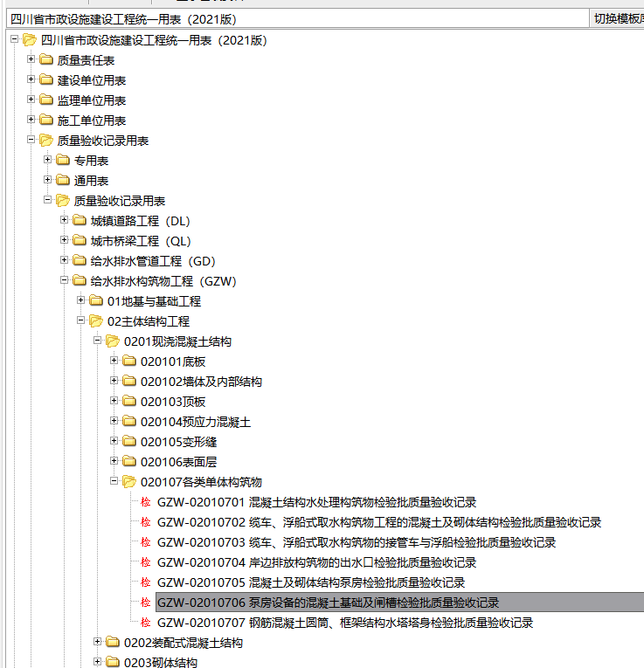Click the 切换模板库 button
This screenshot has width=644, height=668.
617,18
